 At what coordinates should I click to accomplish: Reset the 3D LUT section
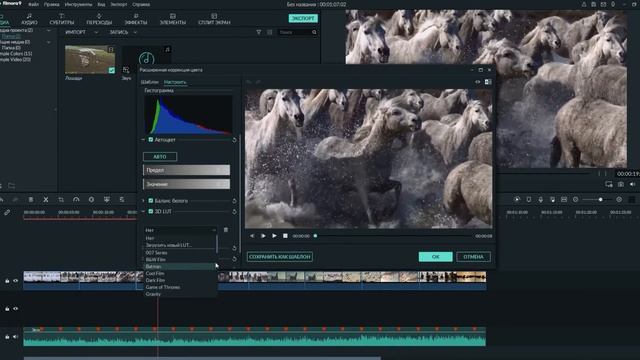pos(234,212)
